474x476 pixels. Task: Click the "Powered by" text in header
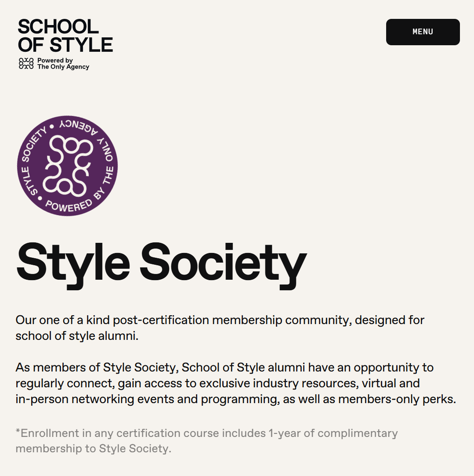point(55,61)
